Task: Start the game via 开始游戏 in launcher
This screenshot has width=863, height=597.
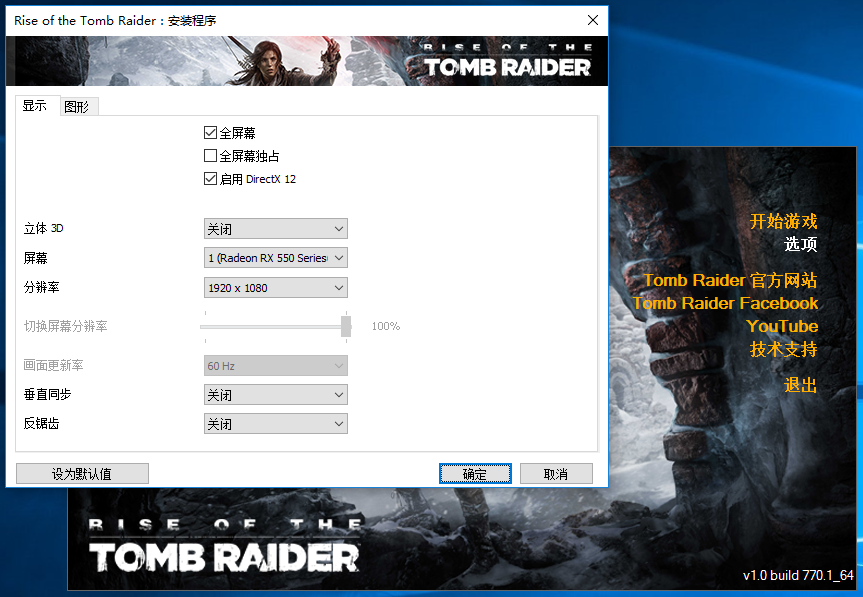Action: point(783,221)
